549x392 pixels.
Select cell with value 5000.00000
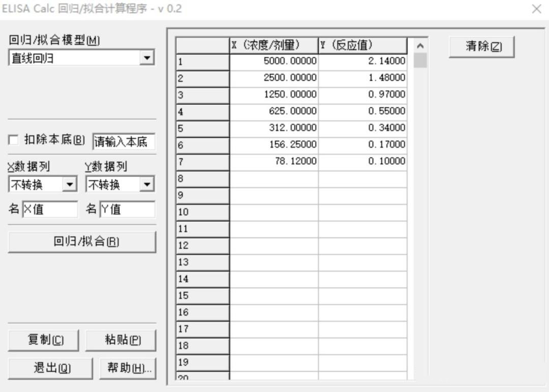click(x=273, y=62)
